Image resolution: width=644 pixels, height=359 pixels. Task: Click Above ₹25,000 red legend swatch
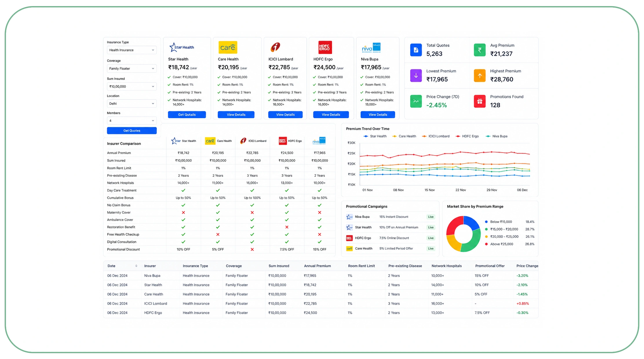click(486, 244)
